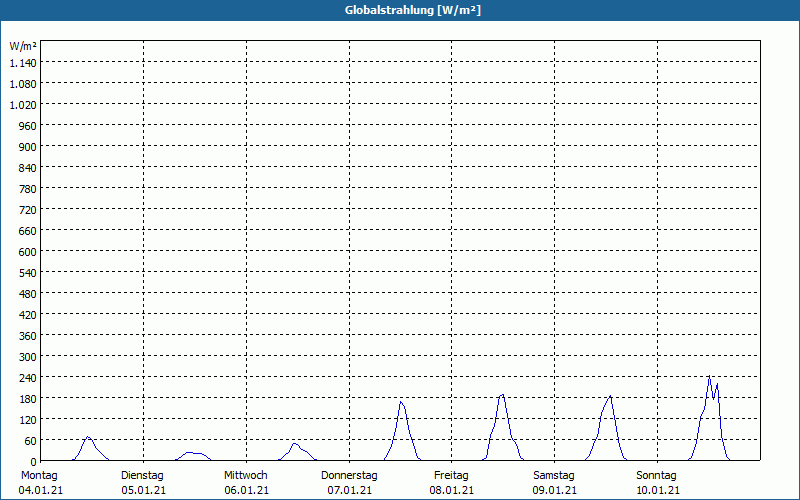Click Wednesday's small radiation peak
The height and width of the screenshot is (500, 800).
(x=295, y=444)
